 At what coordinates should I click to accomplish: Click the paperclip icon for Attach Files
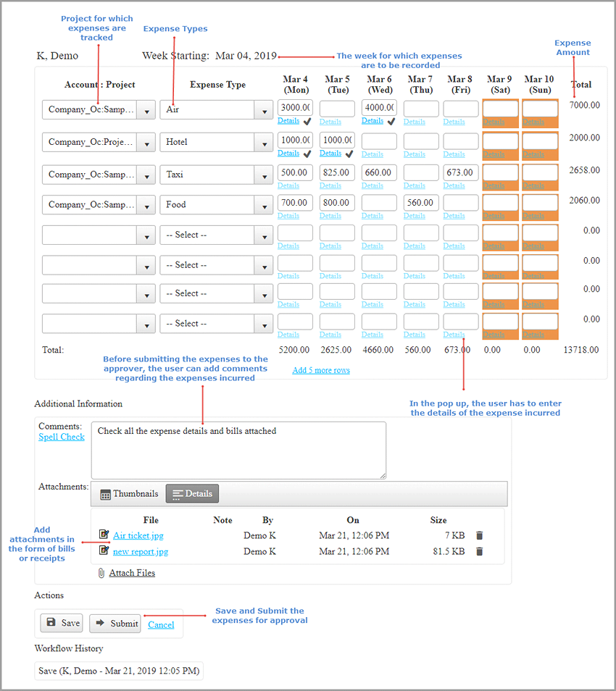(101, 573)
